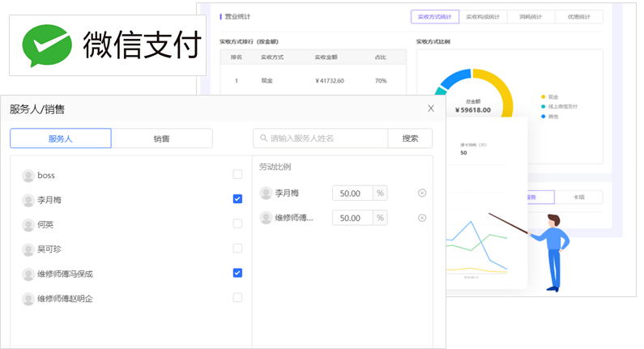Select the name 维修师傅赵明企 in staff list
The width and height of the screenshot is (644, 349).
point(65,299)
